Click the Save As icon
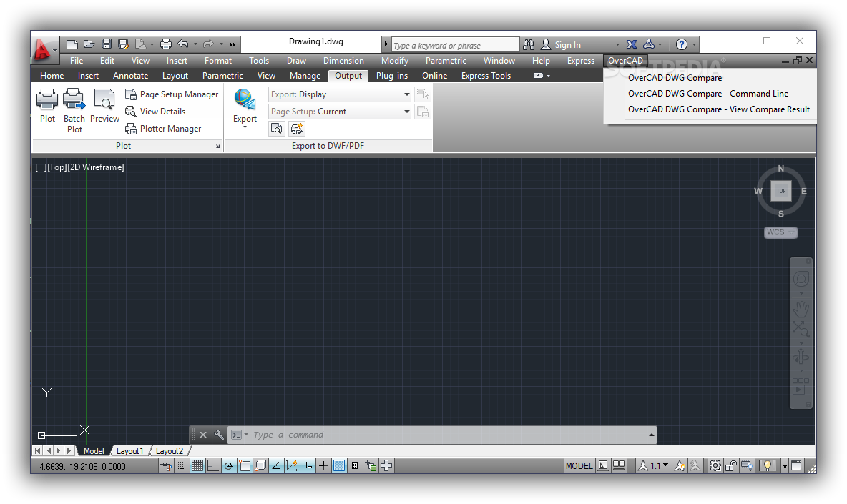This screenshot has width=847, height=504. point(123,44)
